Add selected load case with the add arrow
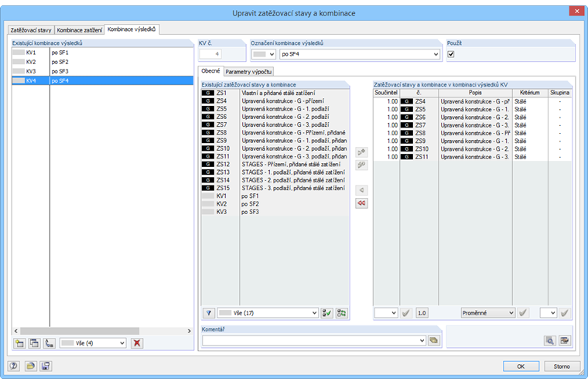 (361, 152)
